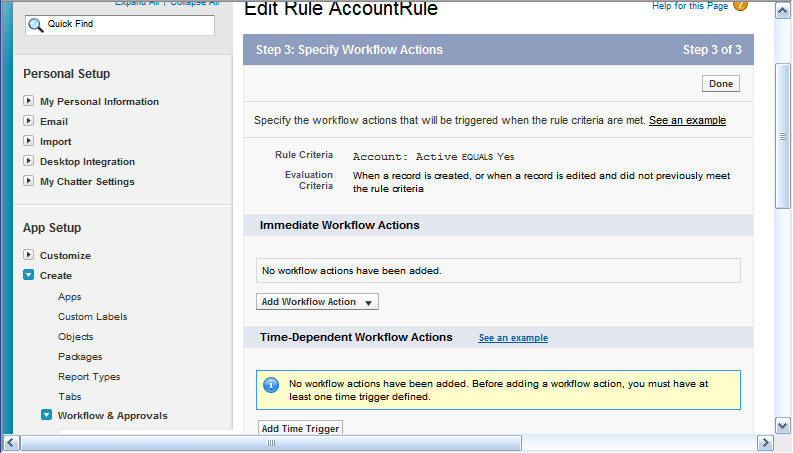
Task: Expand the Import section arrow
Action: 28,141
